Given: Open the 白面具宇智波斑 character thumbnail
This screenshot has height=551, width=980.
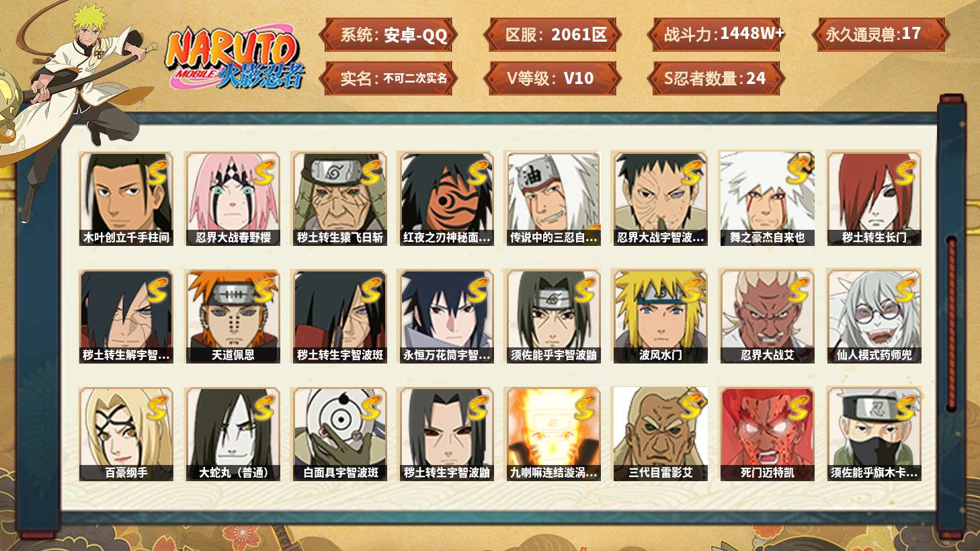Looking at the screenshot, I should [x=339, y=434].
